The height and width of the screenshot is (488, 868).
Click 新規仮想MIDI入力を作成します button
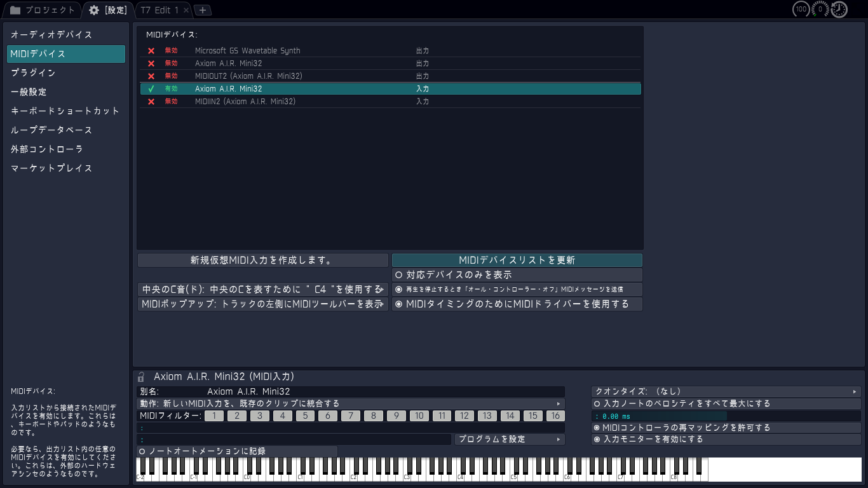point(263,261)
